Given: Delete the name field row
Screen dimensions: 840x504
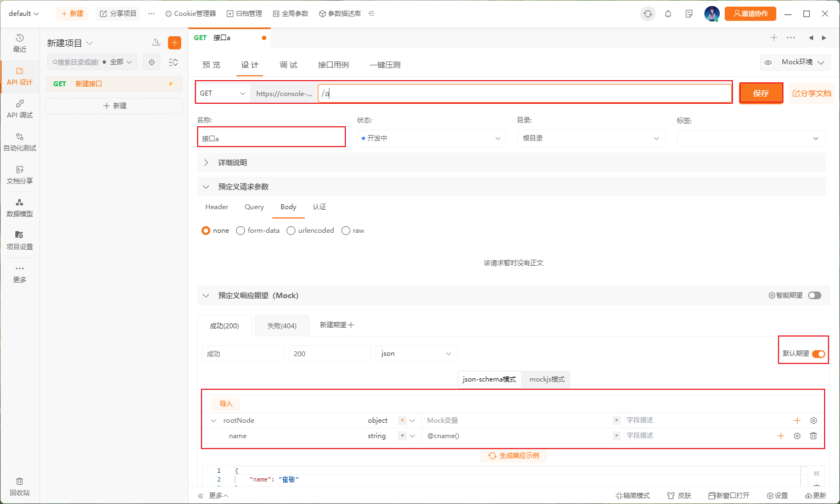Looking at the screenshot, I should coord(813,436).
